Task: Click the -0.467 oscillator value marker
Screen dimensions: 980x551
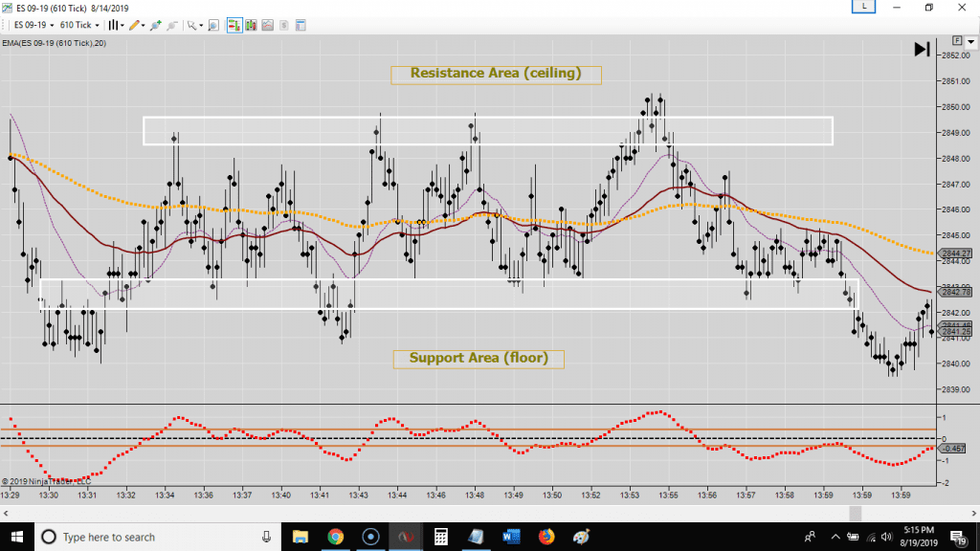Action: [954, 449]
